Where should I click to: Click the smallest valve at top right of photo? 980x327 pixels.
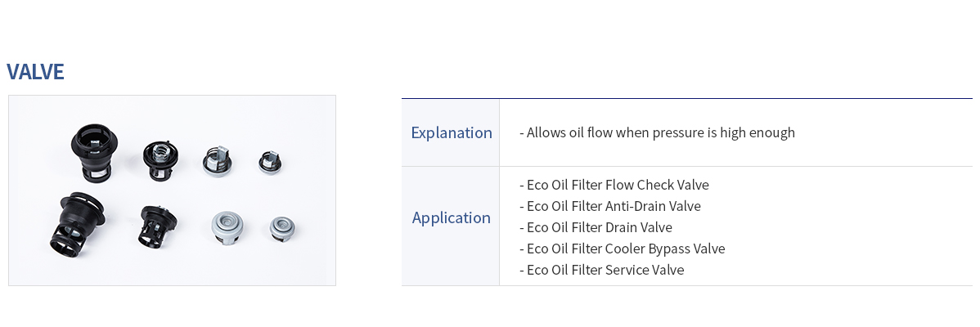[272, 161]
